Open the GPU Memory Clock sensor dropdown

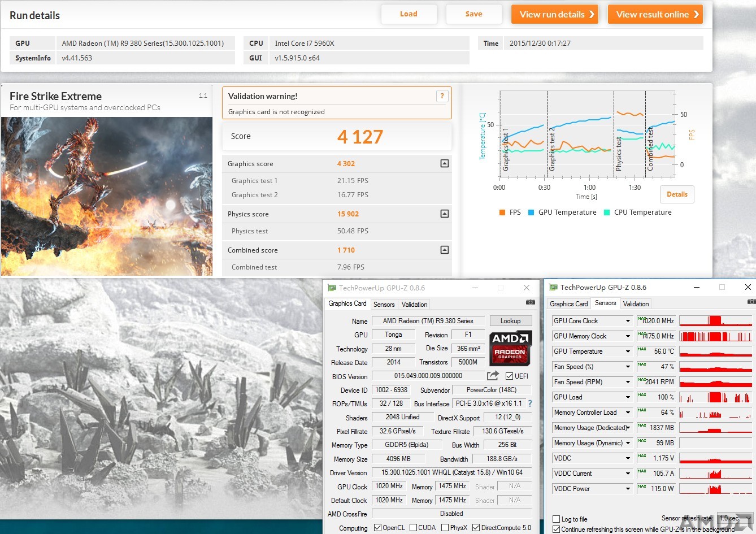pyautogui.click(x=628, y=336)
